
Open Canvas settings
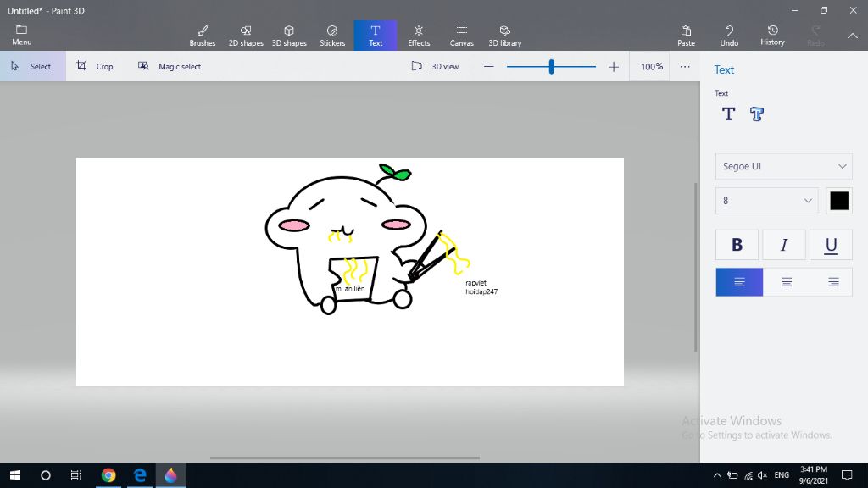coord(462,36)
